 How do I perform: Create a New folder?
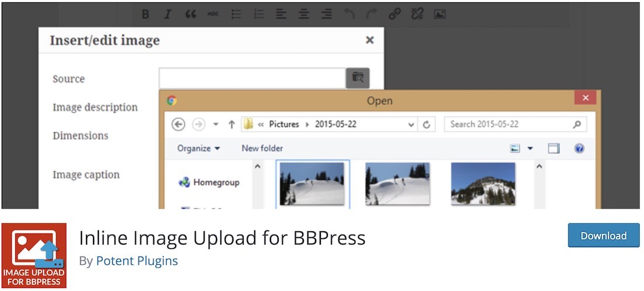pos(262,148)
